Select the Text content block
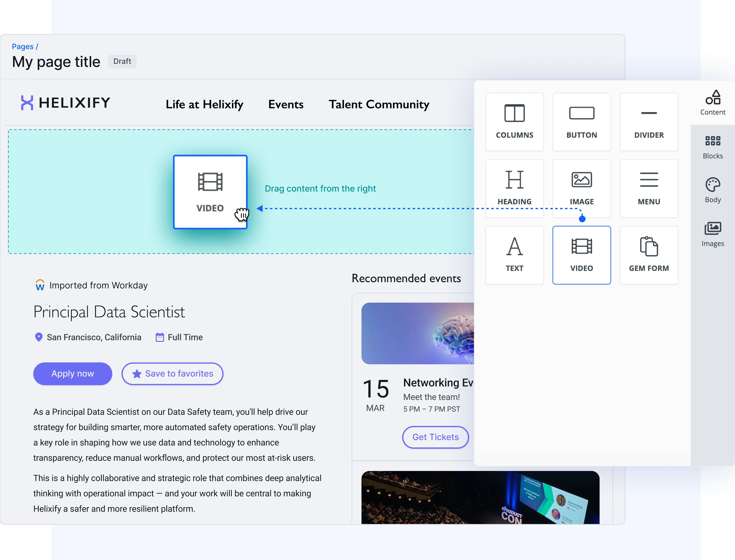735x560 pixels. click(x=514, y=255)
